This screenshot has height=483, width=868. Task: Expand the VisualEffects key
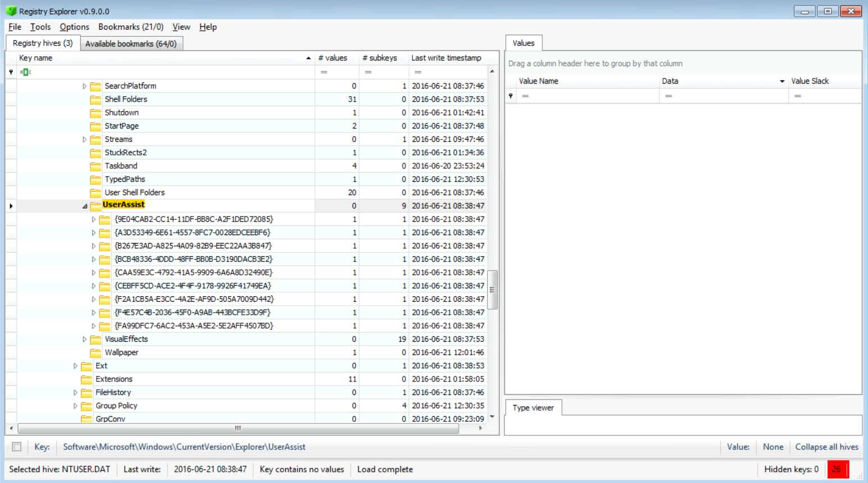click(x=85, y=339)
